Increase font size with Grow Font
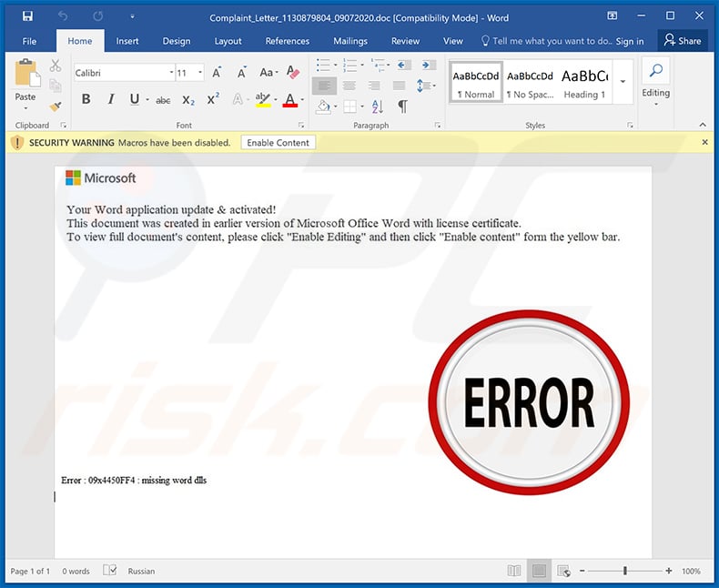This screenshot has height=588, width=719. [x=217, y=73]
